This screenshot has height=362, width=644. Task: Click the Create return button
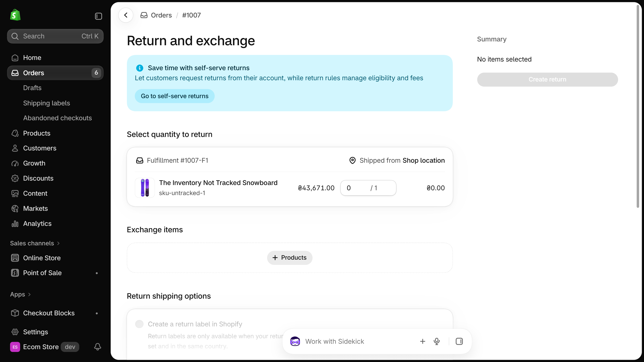547,79
